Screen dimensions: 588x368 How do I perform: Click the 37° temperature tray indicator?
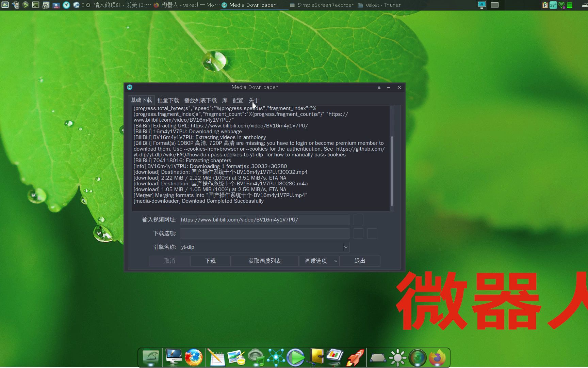click(553, 5)
